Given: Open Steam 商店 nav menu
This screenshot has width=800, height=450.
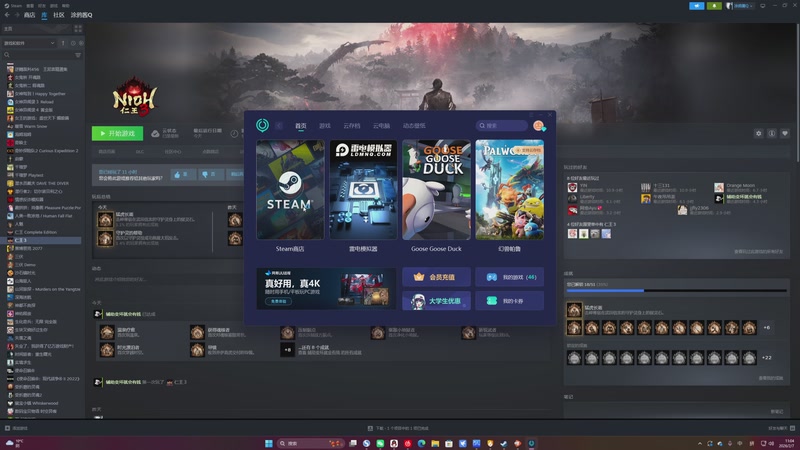Looking at the screenshot, I should 30,15.
